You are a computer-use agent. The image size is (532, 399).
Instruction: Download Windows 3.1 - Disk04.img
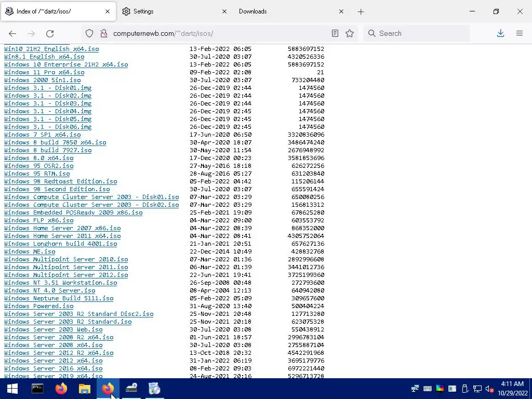[48, 111]
